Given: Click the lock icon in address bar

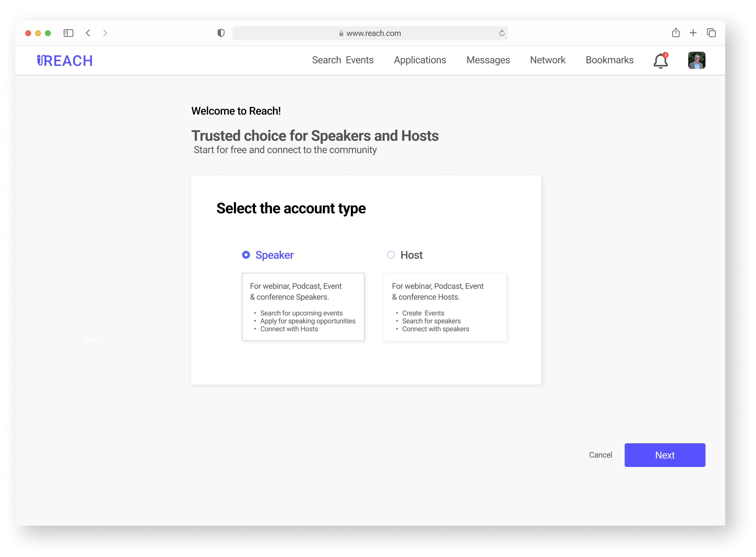Looking at the screenshot, I should coord(341,33).
